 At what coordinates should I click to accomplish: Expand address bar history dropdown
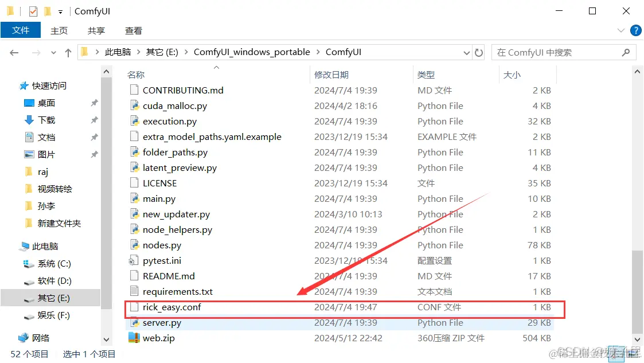(x=467, y=53)
